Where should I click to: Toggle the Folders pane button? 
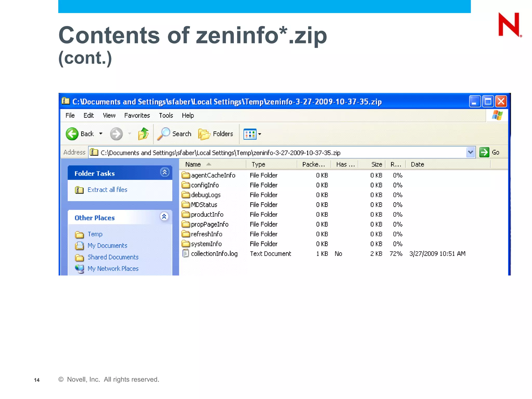click(x=216, y=134)
